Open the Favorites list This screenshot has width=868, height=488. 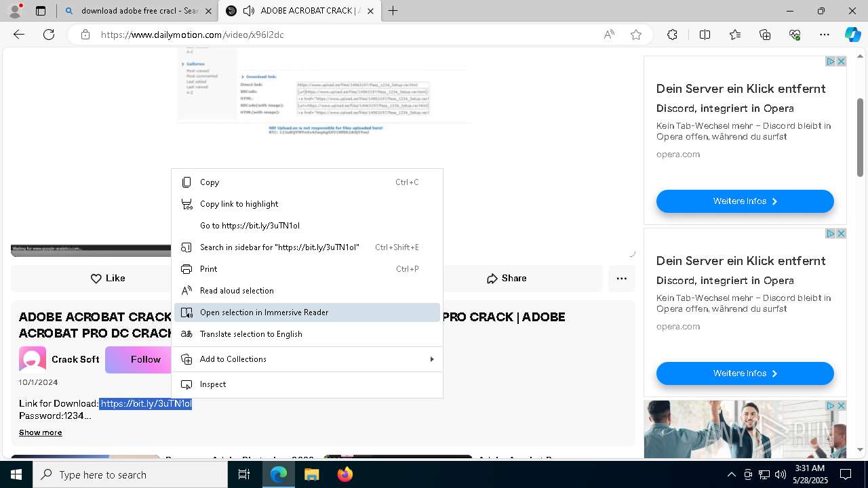pos(735,35)
